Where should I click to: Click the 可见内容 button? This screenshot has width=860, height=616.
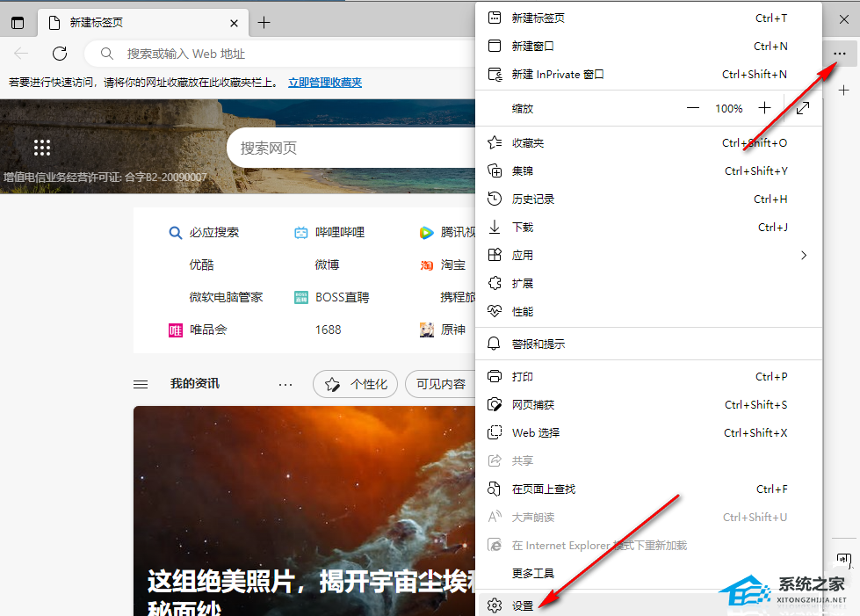440,384
